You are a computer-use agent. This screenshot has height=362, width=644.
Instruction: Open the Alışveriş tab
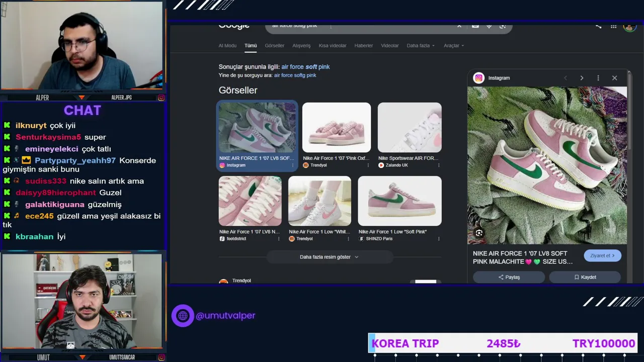point(301,46)
